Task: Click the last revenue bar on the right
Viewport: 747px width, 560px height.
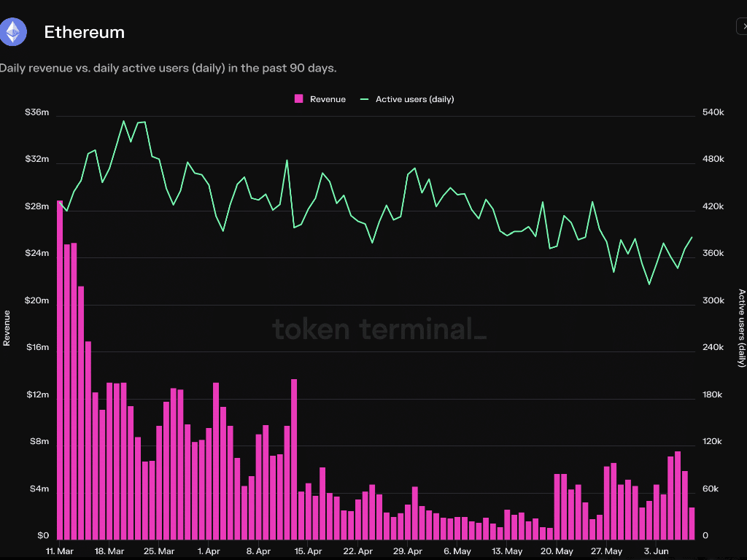Action: (x=692, y=522)
